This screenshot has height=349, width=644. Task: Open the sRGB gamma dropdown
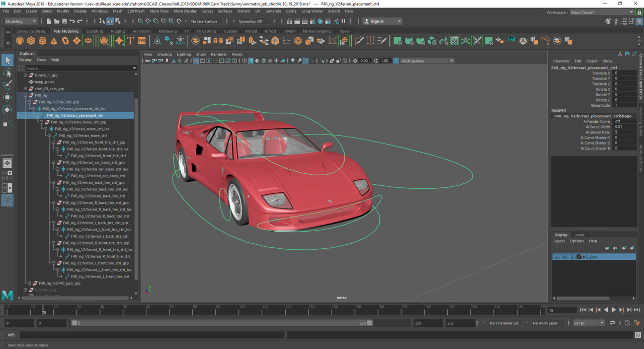427,61
